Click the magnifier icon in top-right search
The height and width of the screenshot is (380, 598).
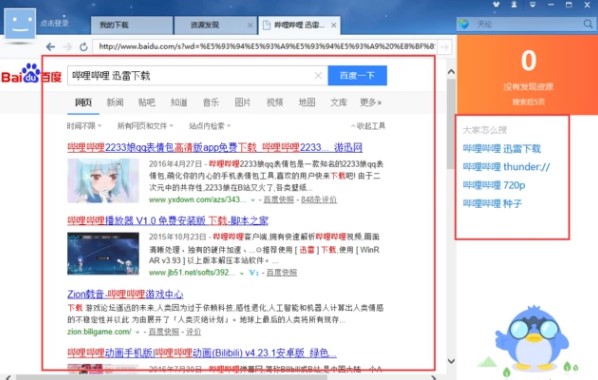pos(588,24)
